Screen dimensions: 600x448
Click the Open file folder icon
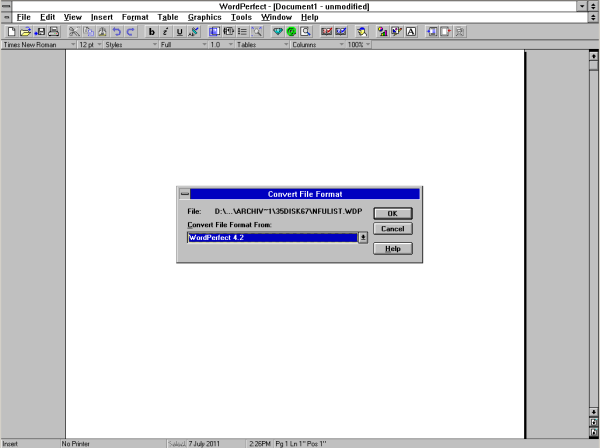25,32
